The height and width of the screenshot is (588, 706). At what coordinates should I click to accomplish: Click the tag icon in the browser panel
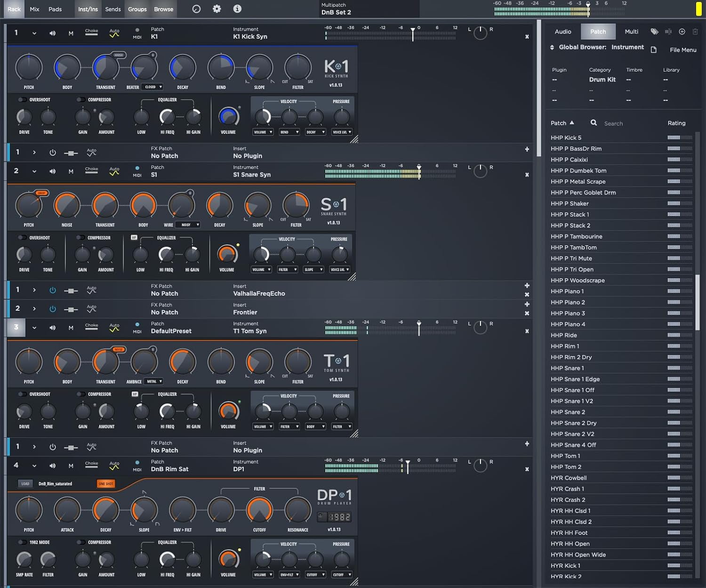click(x=654, y=31)
